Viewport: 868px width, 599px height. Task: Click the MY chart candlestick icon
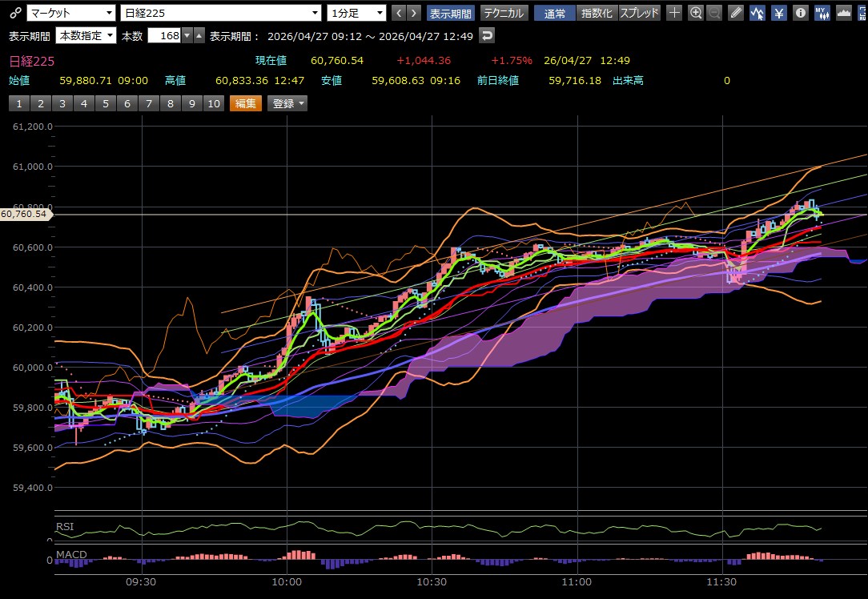click(x=822, y=13)
